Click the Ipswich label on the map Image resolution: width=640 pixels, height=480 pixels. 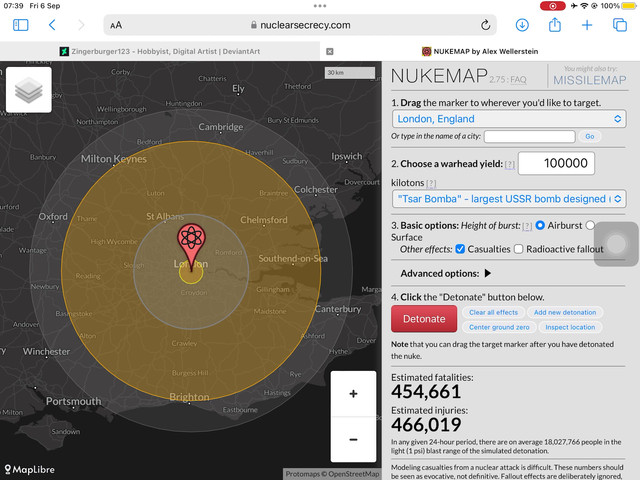coord(347,156)
